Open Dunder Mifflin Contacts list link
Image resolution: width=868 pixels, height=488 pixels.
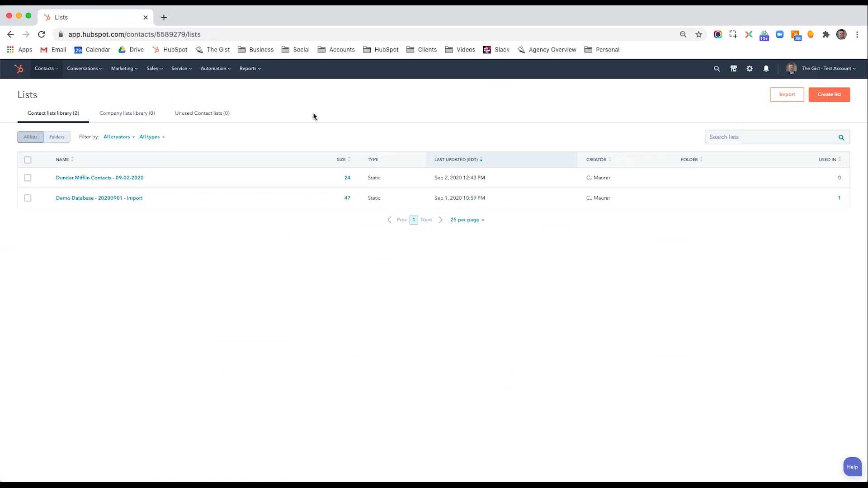(99, 178)
